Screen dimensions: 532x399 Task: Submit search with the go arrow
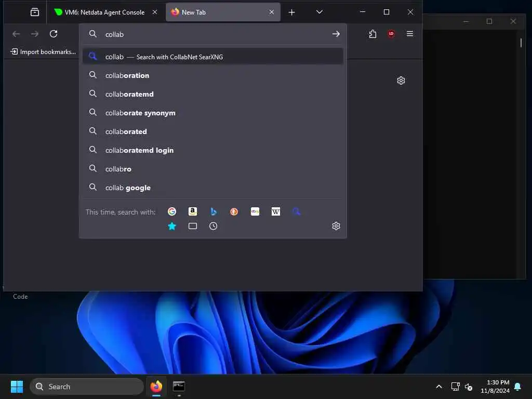tap(336, 34)
